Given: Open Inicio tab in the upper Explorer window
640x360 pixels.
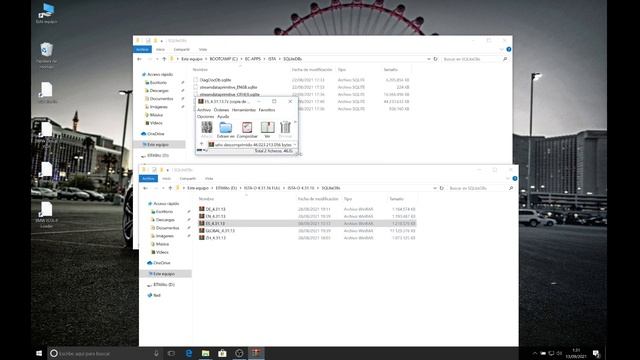Looking at the screenshot, I should click(160, 49).
